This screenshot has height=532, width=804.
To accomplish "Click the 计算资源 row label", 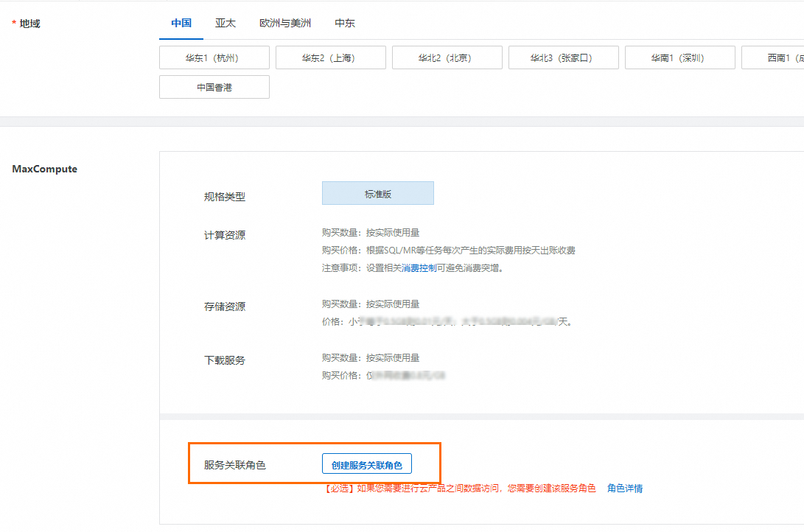I will tap(225, 235).
